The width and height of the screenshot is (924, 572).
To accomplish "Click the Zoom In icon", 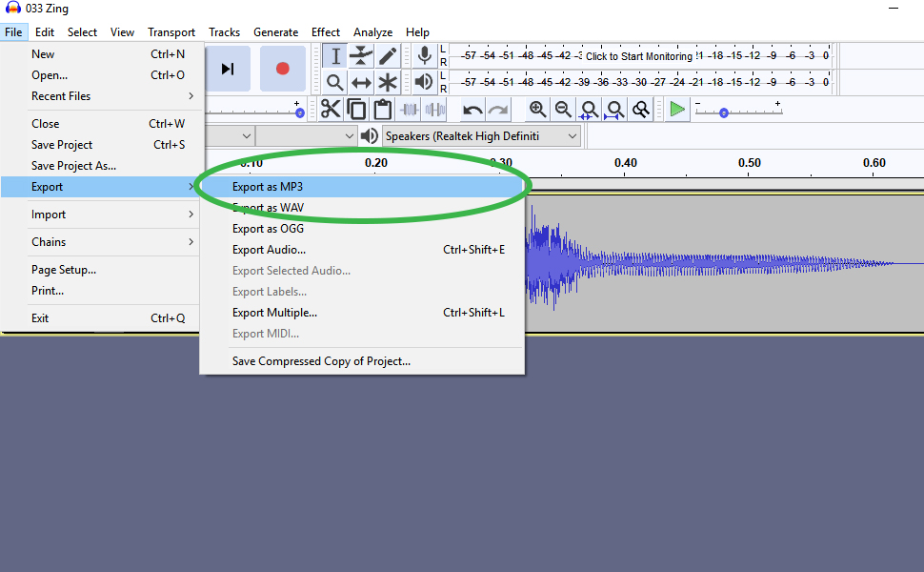I will (x=537, y=109).
